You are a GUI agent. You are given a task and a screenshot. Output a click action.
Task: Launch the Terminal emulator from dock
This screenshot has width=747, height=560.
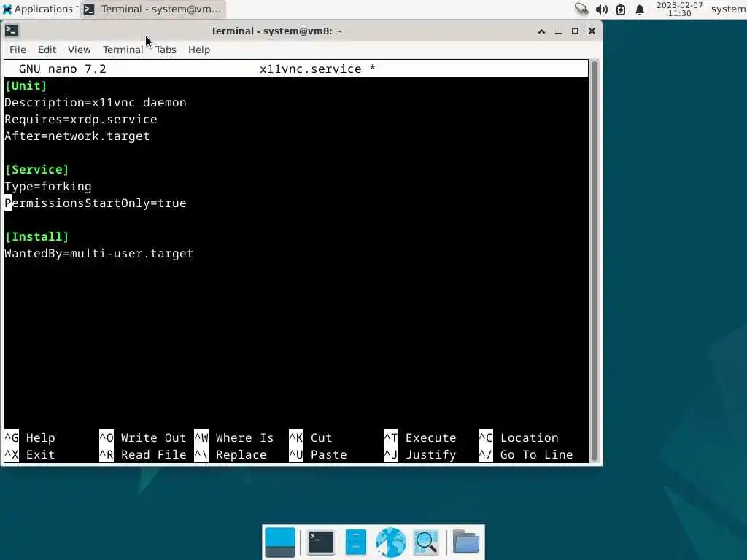321,542
